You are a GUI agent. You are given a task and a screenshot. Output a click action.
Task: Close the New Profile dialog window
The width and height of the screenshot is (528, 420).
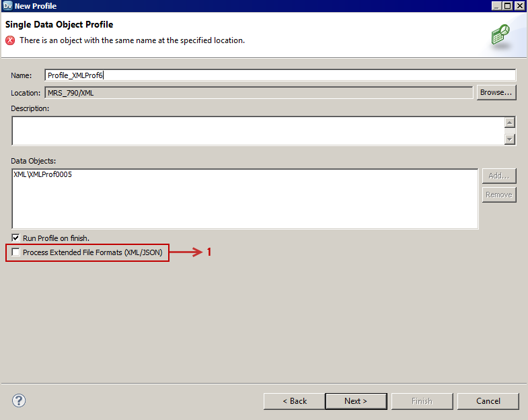519,6
